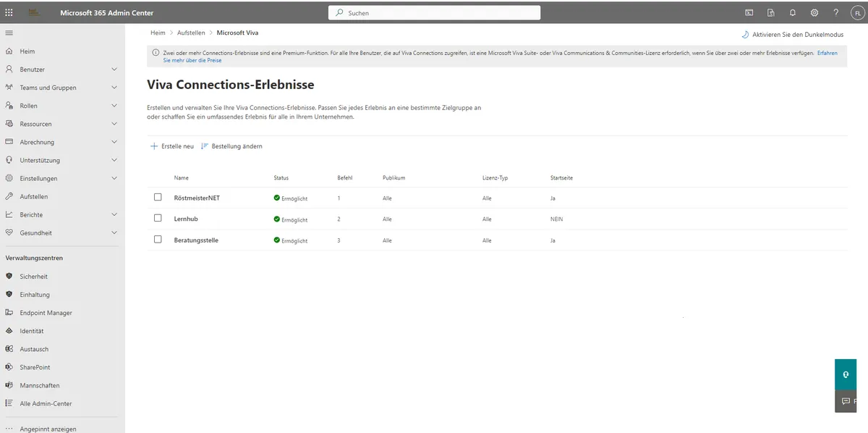Click the Benutzer person icon
This screenshot has width=868, height=433.
tap(9, 70)
